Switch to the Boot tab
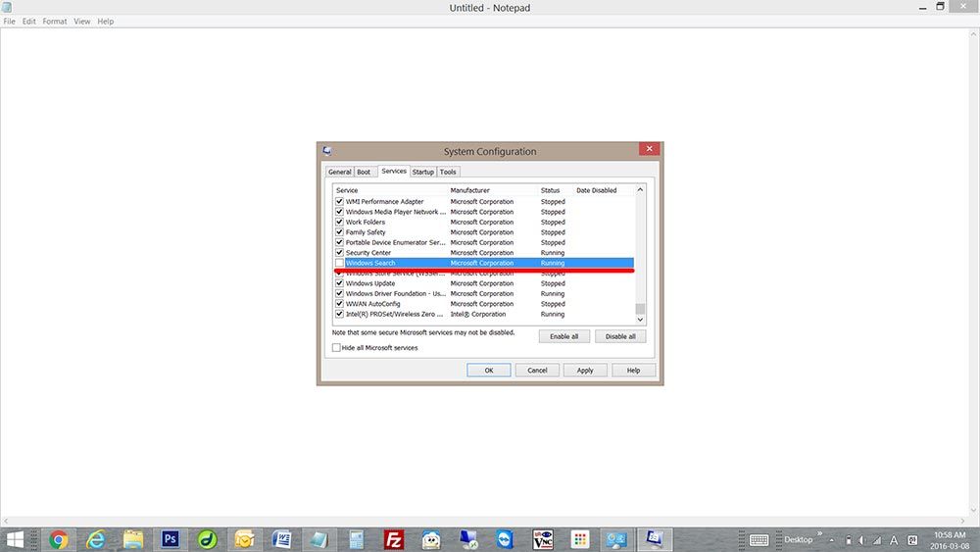Image resolution: width=980 pixels, height=552 pixels. [364, 172]
